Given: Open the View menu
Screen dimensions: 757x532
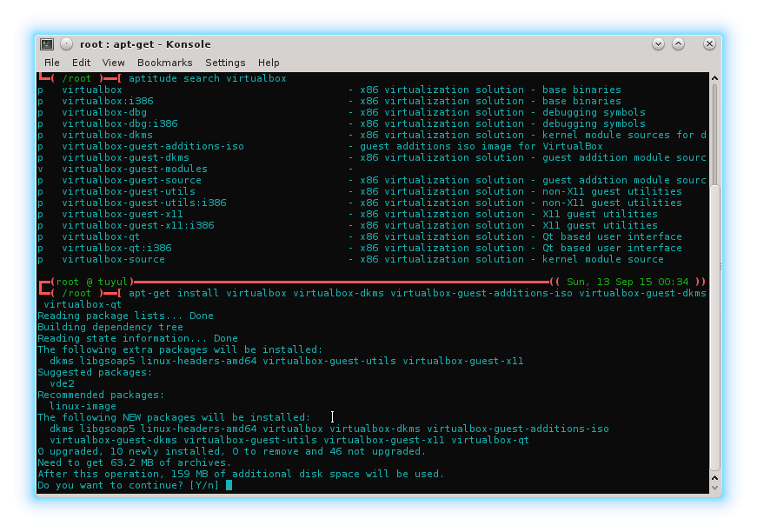Looking at the screenshot, I should tap(114, 63).
